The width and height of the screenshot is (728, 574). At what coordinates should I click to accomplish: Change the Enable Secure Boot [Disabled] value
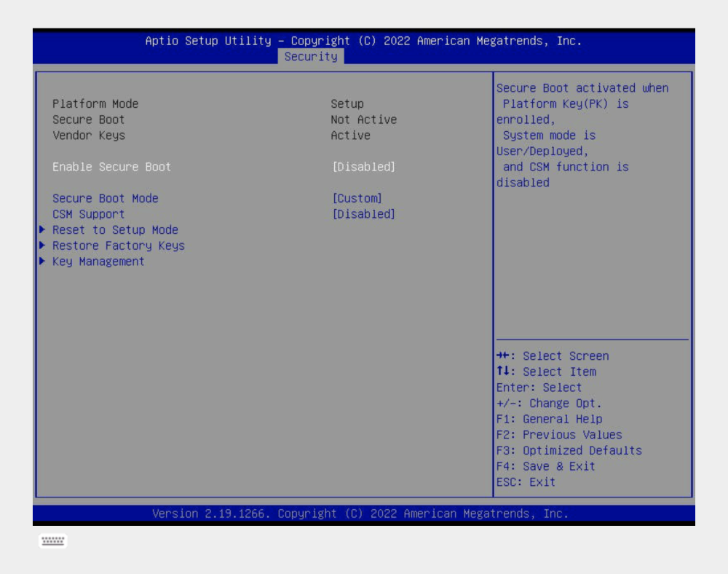pyautogui.click(x=363, y=167)
